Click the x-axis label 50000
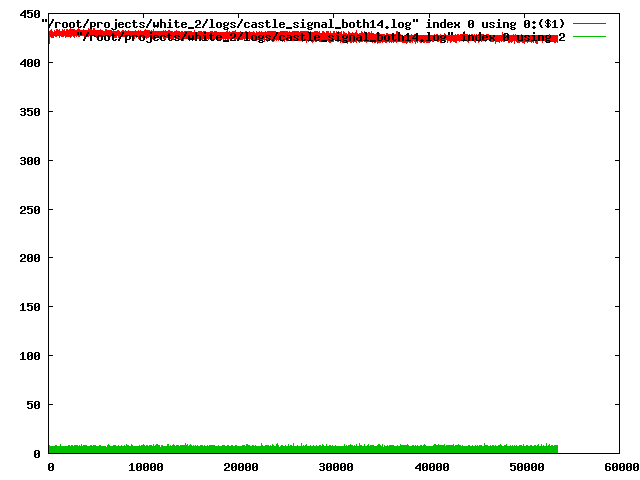 pyautogui.click(x=527, y=467)
